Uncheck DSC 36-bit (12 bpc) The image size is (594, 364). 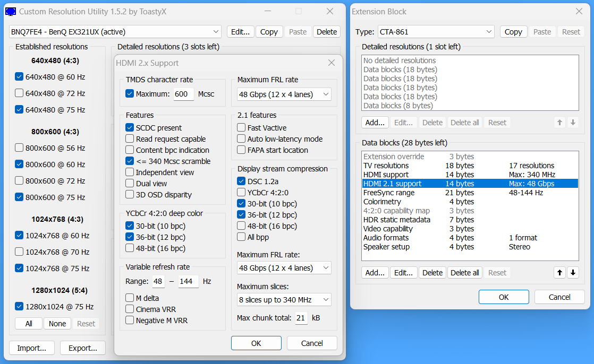(x=241, y=214)
